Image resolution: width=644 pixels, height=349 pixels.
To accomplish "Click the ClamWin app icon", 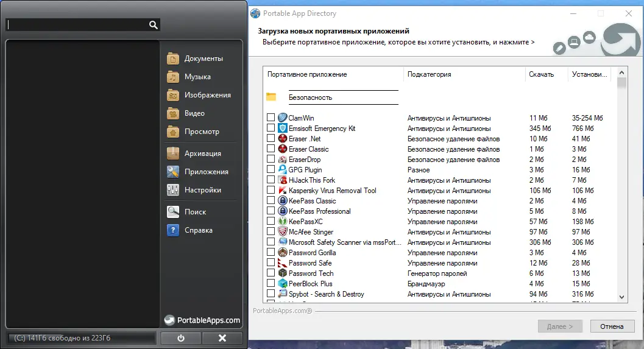I will [283, 118].
